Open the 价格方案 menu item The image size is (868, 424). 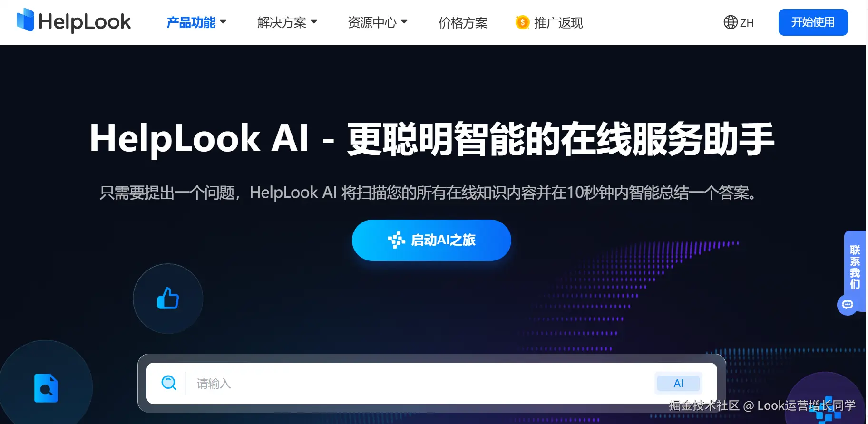coord(463,22)
